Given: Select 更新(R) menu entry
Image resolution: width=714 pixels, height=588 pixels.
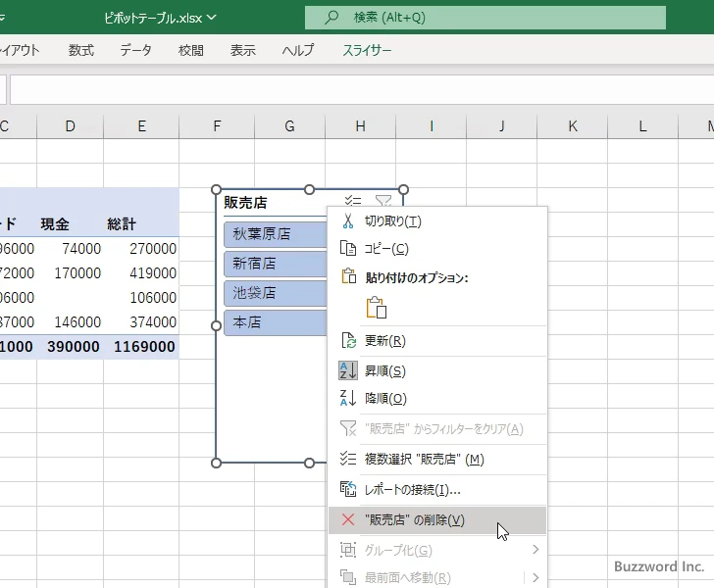Looking at the screenshot, I should tap(437, 340).
